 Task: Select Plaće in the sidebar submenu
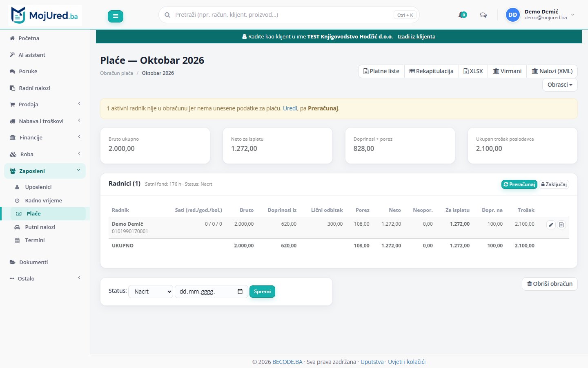(x=48, y=213)
